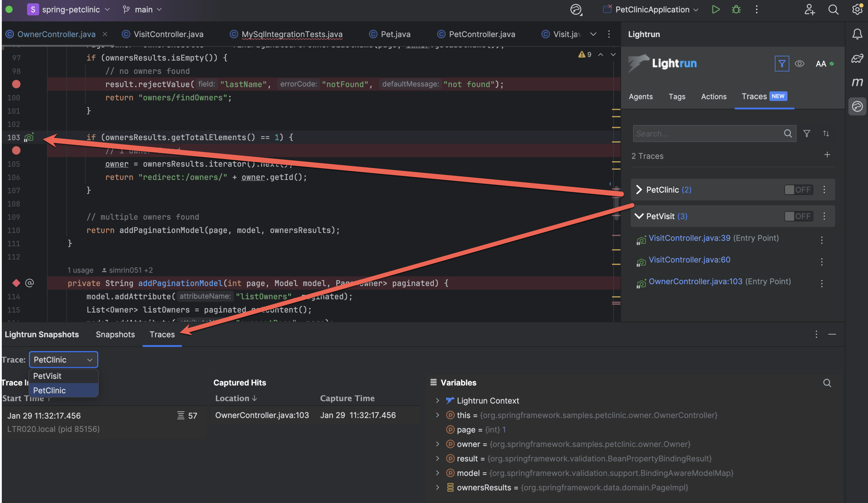
Task: Click the add new trace plus icon
Action: click(x=827, y=155)
